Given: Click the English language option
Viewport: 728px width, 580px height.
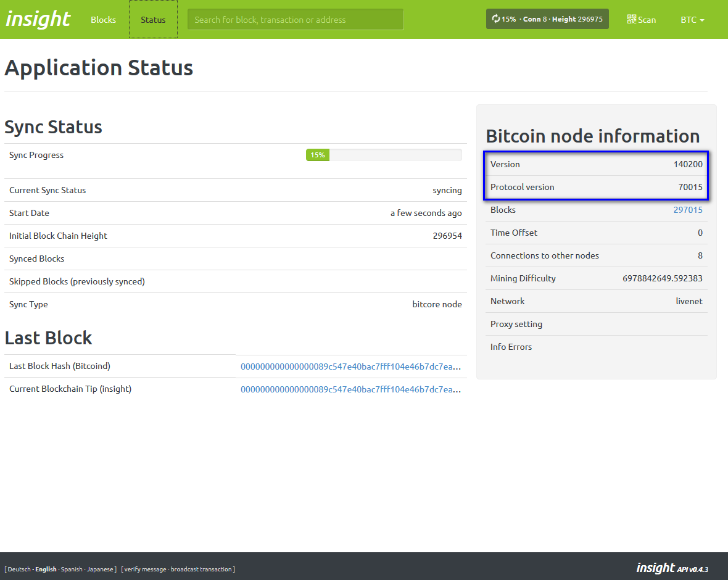Looking at the screenshot, I should click(46, 569).
